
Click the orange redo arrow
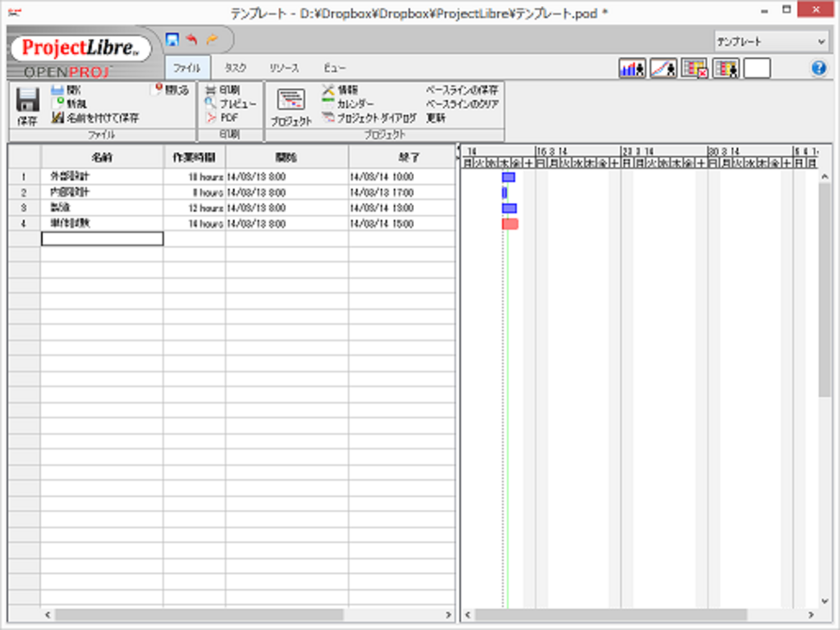(212, 40)
